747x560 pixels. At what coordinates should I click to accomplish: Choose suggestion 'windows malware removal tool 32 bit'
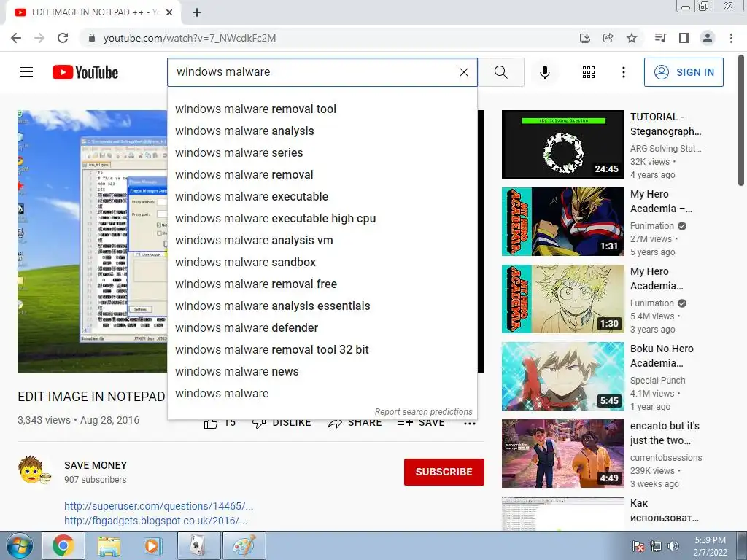(x=322, y=350)
